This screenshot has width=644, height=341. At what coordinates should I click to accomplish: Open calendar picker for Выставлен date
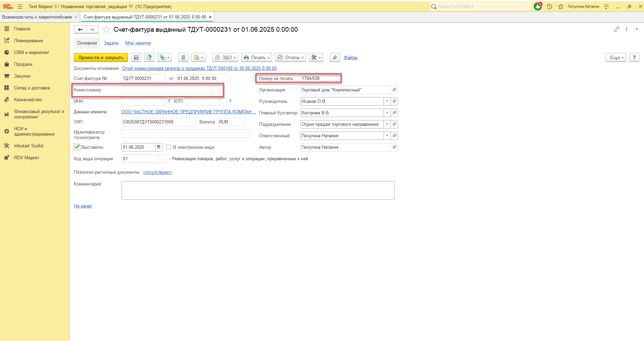coord(158,147)
